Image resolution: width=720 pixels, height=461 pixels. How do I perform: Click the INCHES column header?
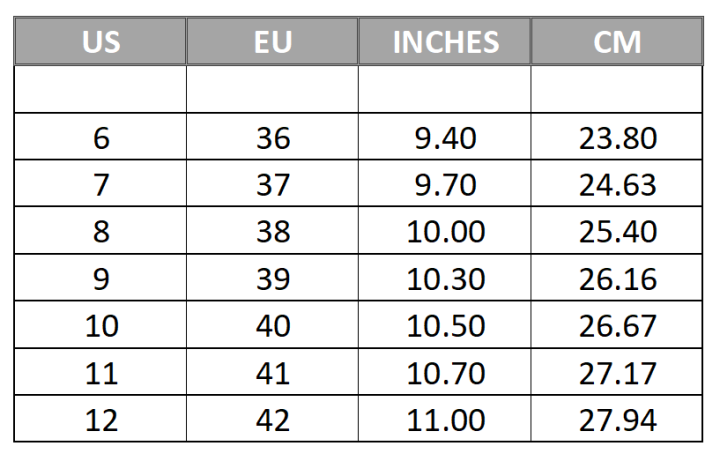(445, 43)
